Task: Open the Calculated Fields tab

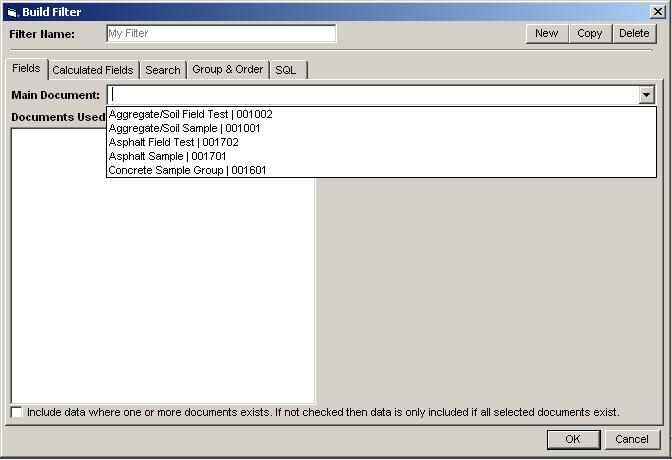Action: pos(92,70)
